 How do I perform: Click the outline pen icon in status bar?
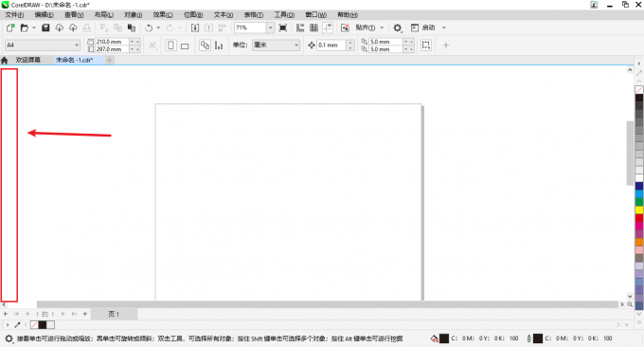[529, 338]
